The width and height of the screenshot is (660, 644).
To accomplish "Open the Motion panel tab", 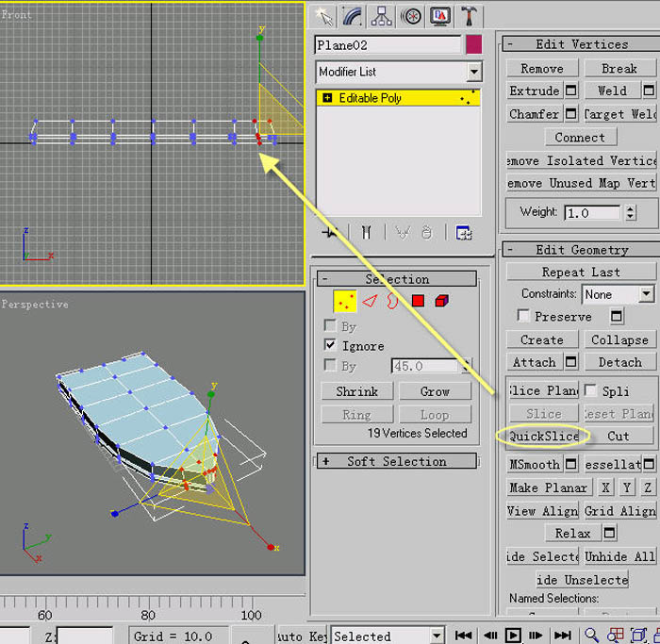I will pyautogui.click(x=411, y=17).
